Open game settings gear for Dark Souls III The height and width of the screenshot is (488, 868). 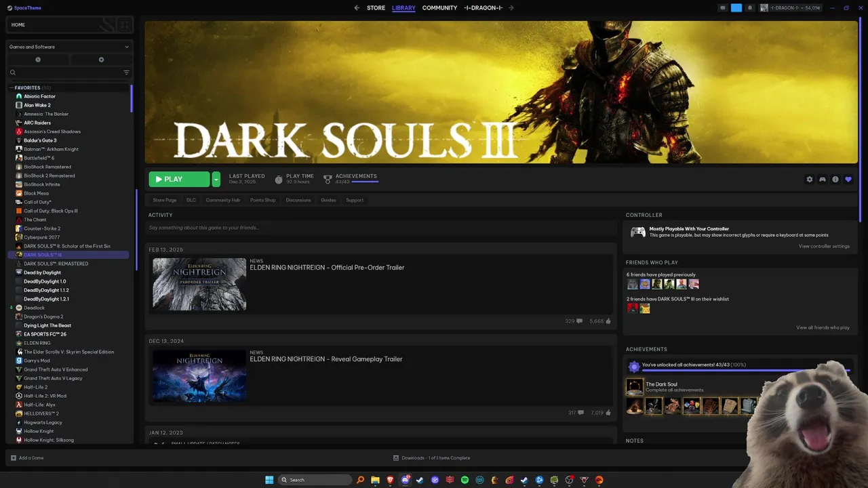809,180
